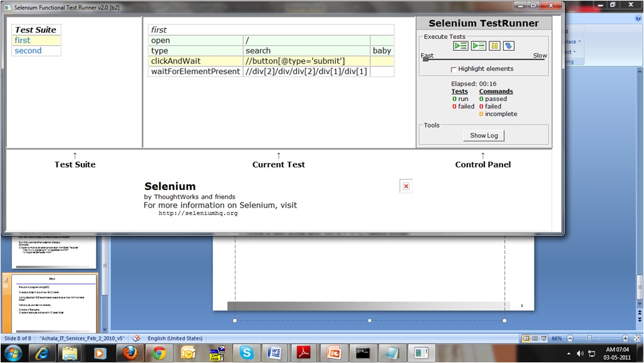Visit the http://seleniumhq.org link
Screen dimensions: 644x363
pos(198,213)
